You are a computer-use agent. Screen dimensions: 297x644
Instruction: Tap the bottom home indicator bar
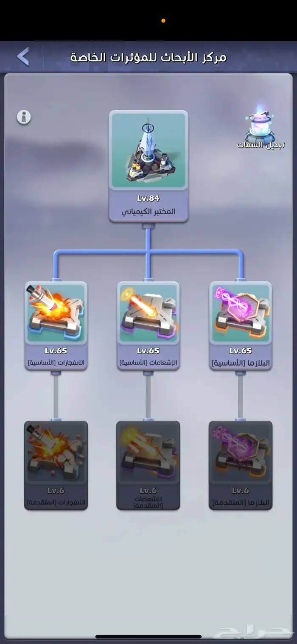[148, 636]
